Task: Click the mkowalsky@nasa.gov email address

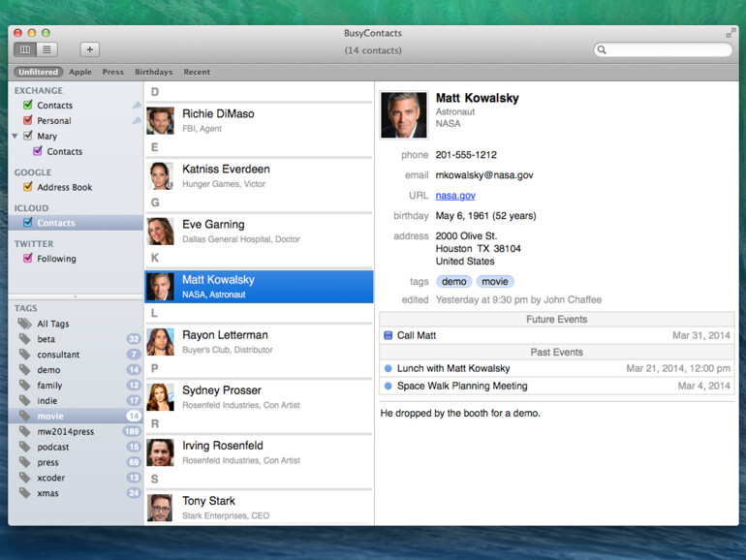Action: (484, 175)
